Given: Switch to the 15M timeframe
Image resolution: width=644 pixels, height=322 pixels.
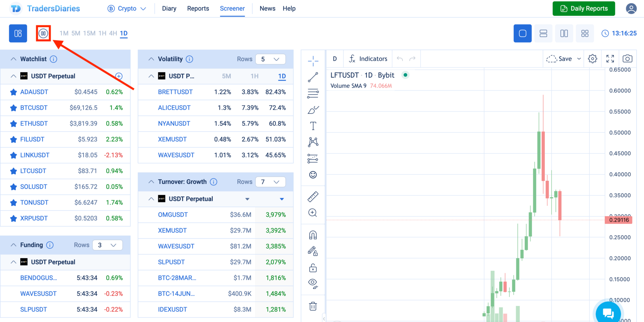Looking at the screenshot, I should [89, 33].
